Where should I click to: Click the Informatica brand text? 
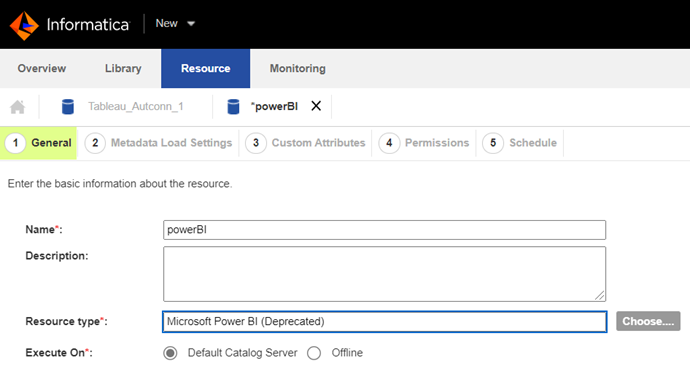88,25
